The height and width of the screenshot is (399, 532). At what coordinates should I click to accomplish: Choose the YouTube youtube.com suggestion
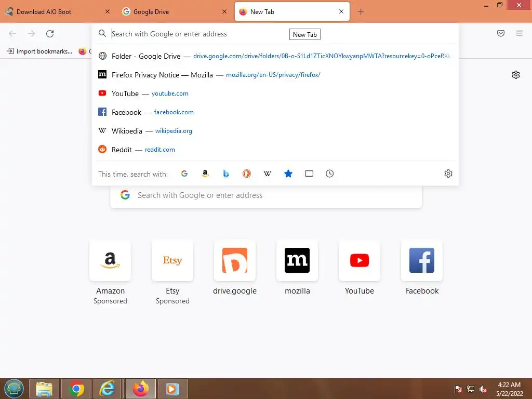click(275, 94)
